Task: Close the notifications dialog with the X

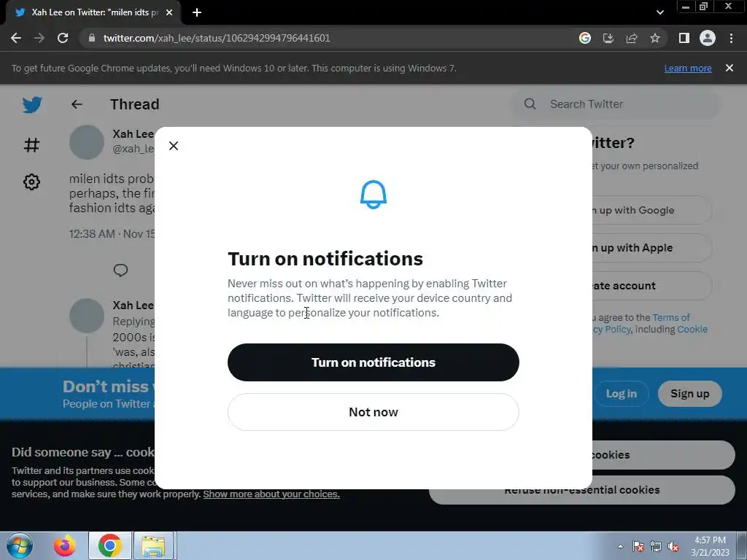Action: tap(174, 146)
